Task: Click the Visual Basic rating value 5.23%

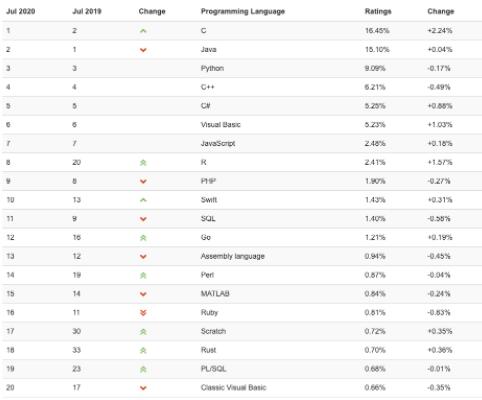Action: 375,125
